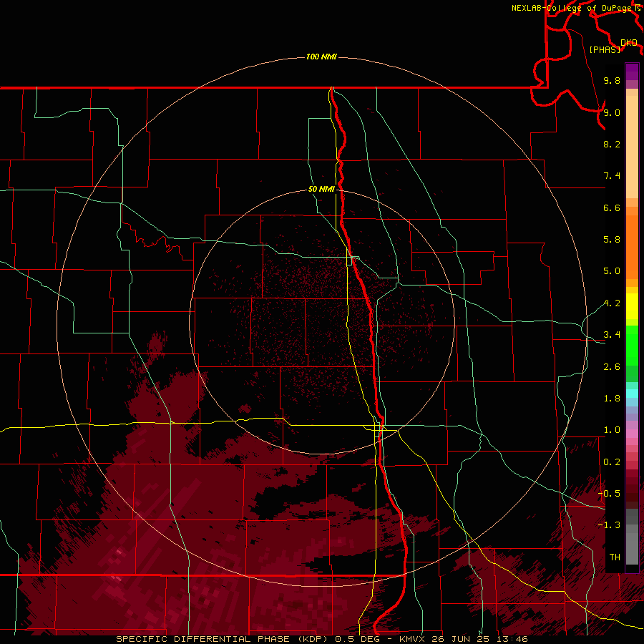Click the DKD legend label
Image resolution: width=644 pixels, height=644 pixels.
pyautogui.click(x=629, y=43)
